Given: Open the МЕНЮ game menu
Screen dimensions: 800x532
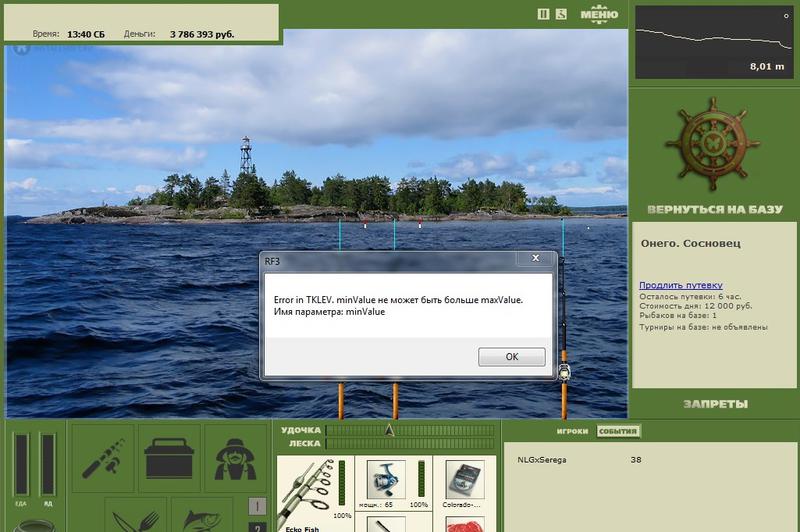Looking at the screenshot, I should click(599, 14).
